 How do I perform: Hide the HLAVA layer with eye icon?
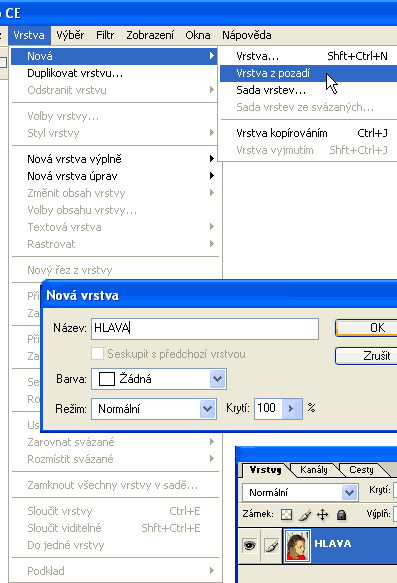[x=249, y=546]
